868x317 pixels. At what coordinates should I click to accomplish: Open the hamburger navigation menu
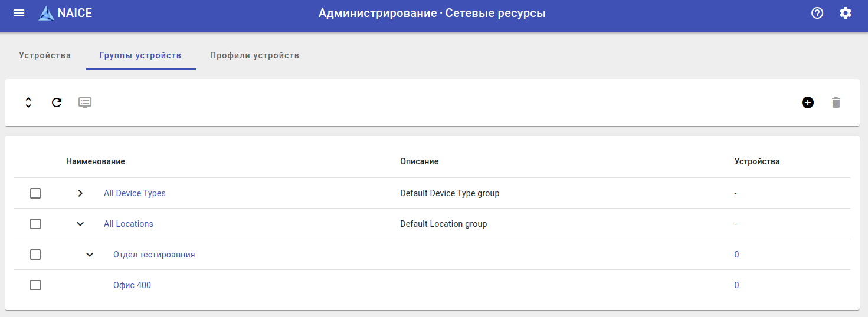point(19,13)
